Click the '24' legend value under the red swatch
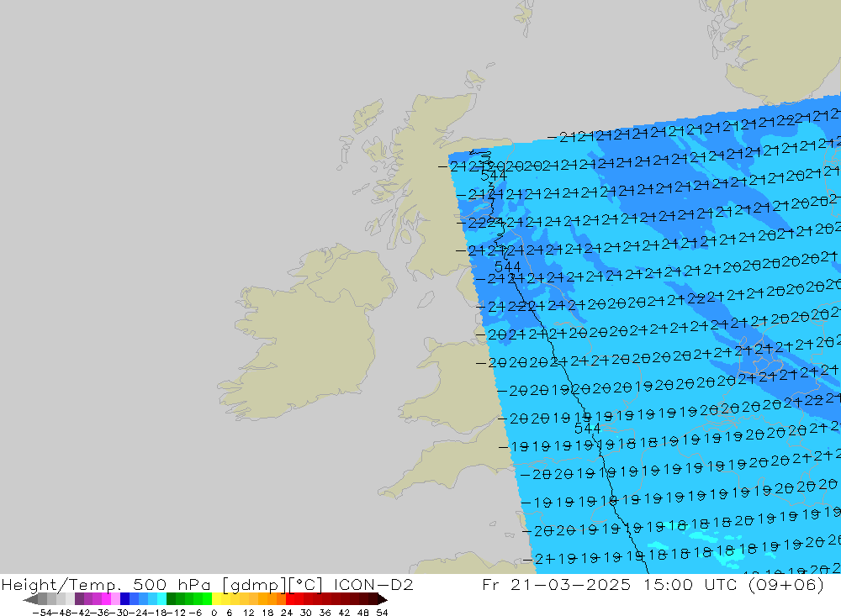The image size is (841, 616). click(287, 613)
